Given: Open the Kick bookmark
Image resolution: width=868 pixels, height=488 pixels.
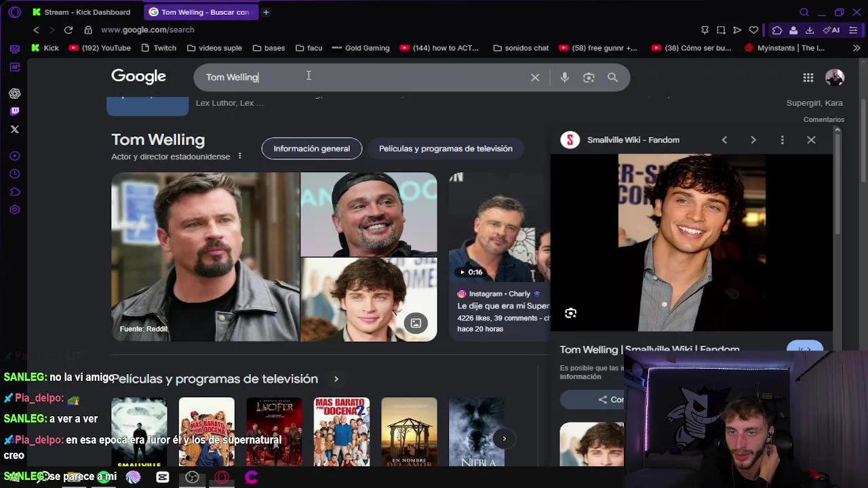Looking at the screenshot, I should click(45, 48).
